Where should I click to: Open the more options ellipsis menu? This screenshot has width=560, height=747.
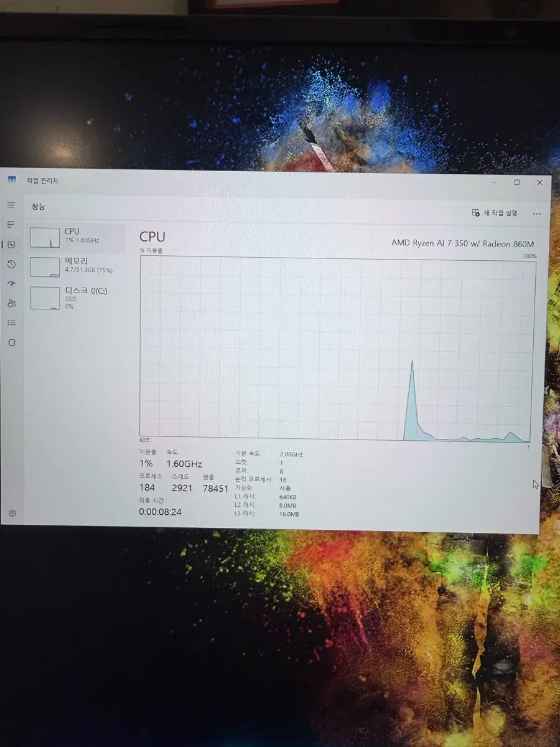[537, 214]
